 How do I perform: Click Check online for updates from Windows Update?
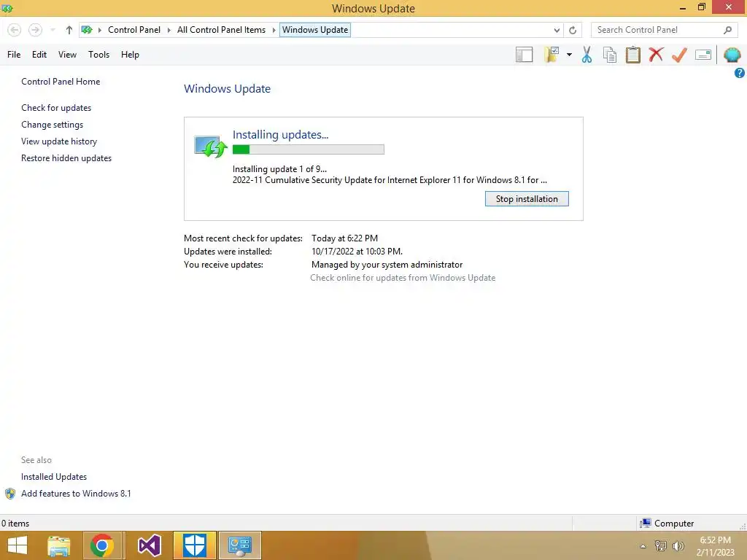tap(403, 278)
